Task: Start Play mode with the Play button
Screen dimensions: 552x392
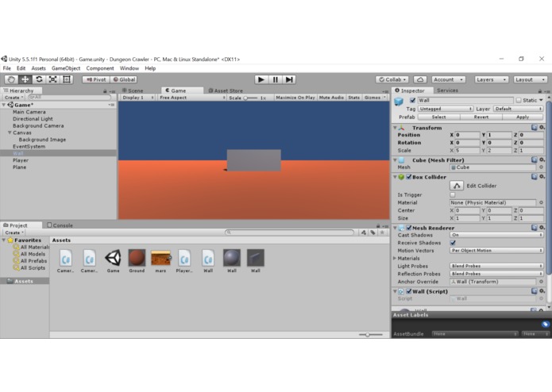Action: click(261, 79)
